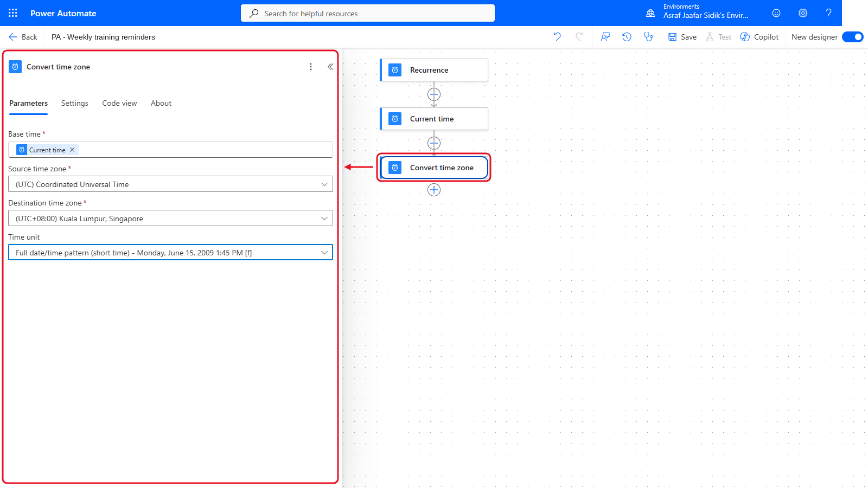Run the flow checker icon
This screenshot has width=868, height=488.
pyautogui.click(x=648, y=37)
